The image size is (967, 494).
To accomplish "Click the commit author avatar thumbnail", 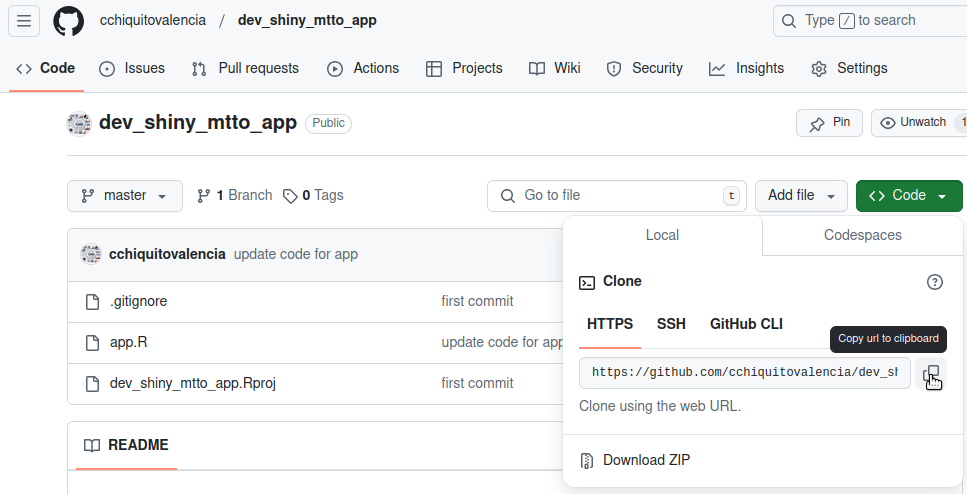I will click(x=91, y=254).
